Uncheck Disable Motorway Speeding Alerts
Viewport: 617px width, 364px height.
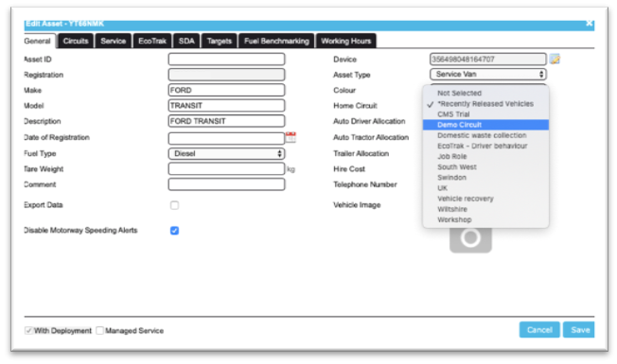[x=174, y=231]
